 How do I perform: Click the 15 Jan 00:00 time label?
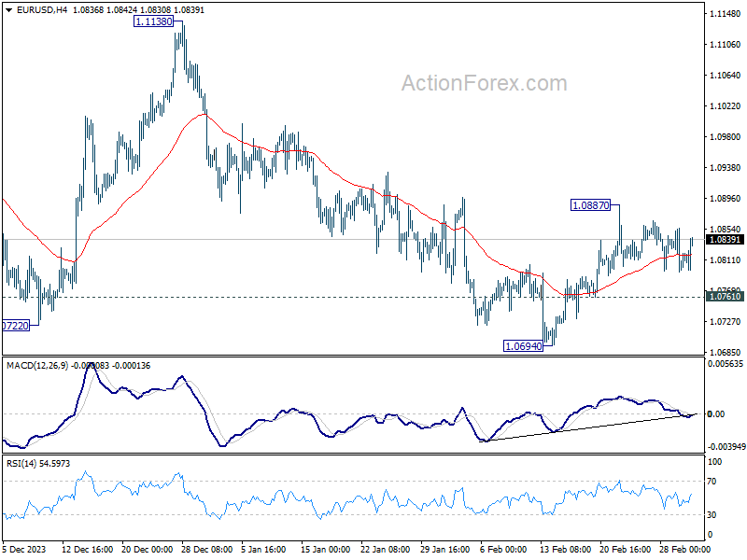[326, 549]
